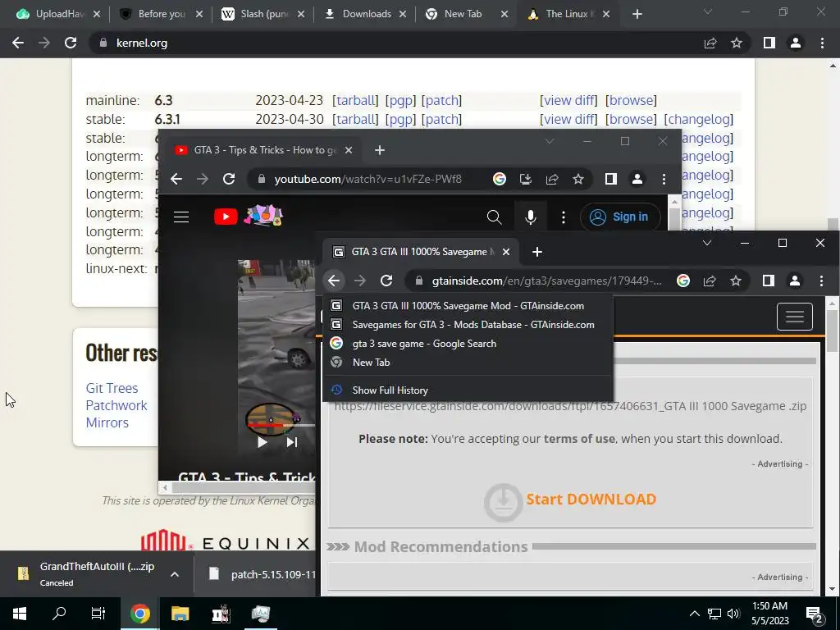Open Chrome menu in kernel.org window
Viewport: 840px width, 630px height.
click(x=822, y=43)
